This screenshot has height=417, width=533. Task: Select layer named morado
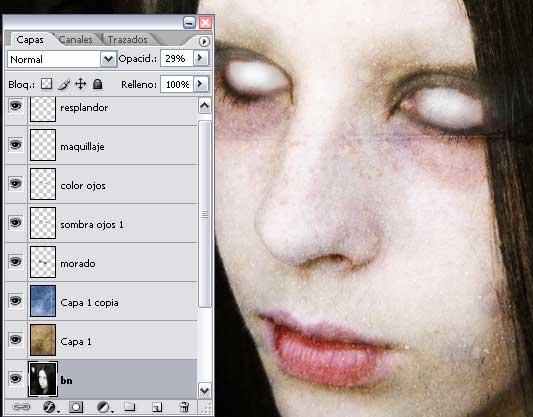tap(78, 264)
